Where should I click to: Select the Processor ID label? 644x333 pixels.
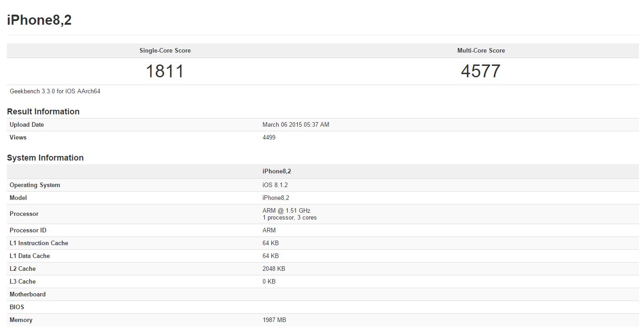click(28, 231)
